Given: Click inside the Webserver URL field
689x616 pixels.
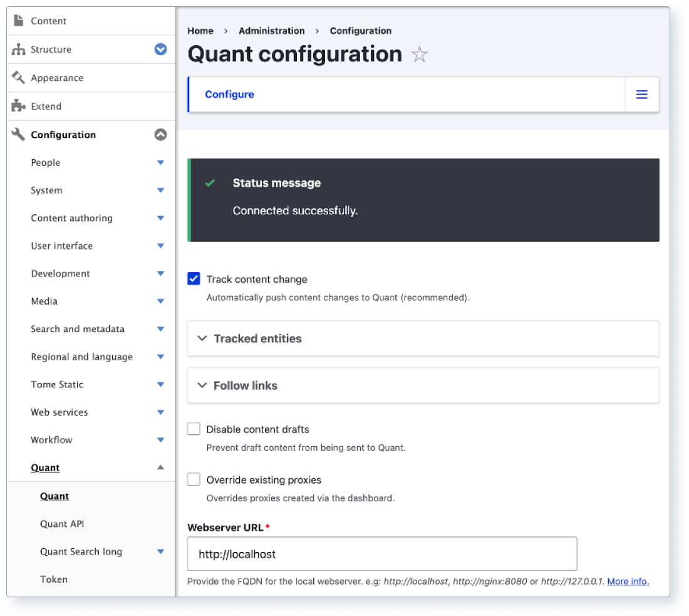Looking at the screenshot, I should coord(382,554).
